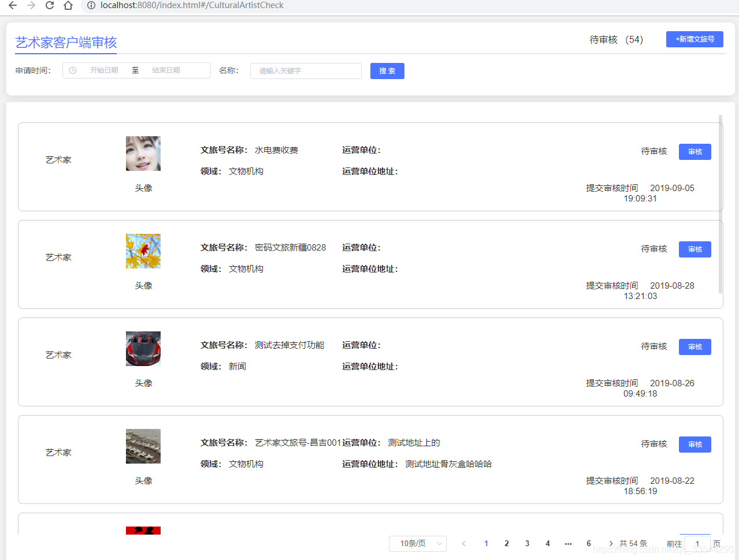Go to page 2 in pagination

507,543
